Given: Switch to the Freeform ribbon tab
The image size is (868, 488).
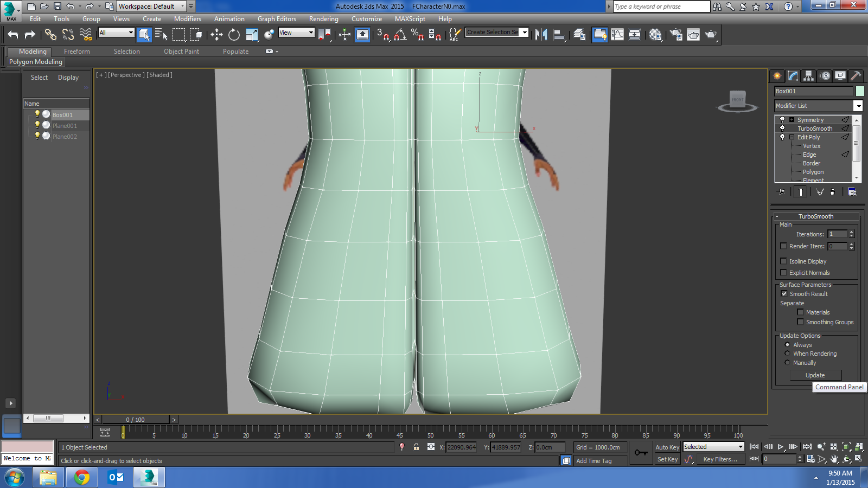Looking at the screenshot, I should [x=76, y=51].
